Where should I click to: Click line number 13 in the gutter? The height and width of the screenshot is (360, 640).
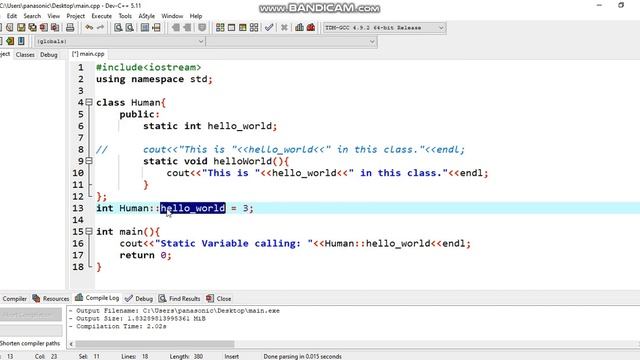point(78,208)
